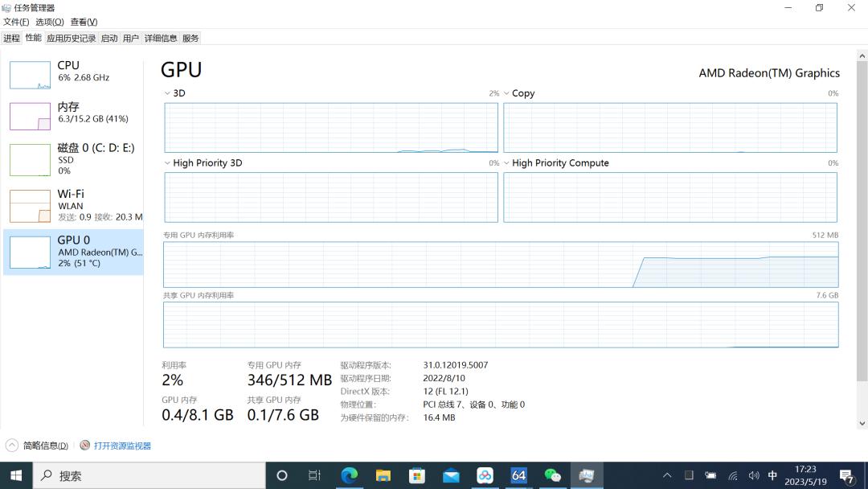This screenshot has width=868, height=489.
Task: Select the CPU panel in the sidebar
Action: [x=72, y=75]
